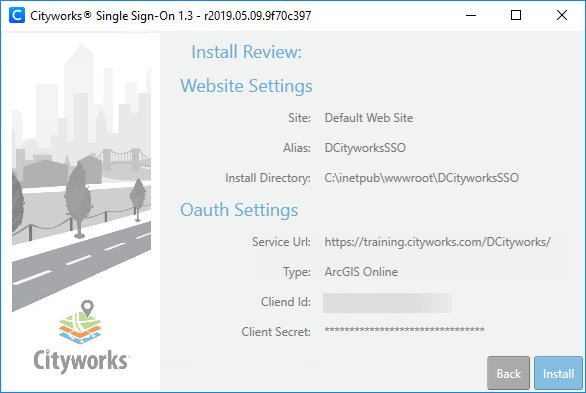The image size is (586, 393).
Task: Select the Default Web Site value
Action: (x=369, y=118)
